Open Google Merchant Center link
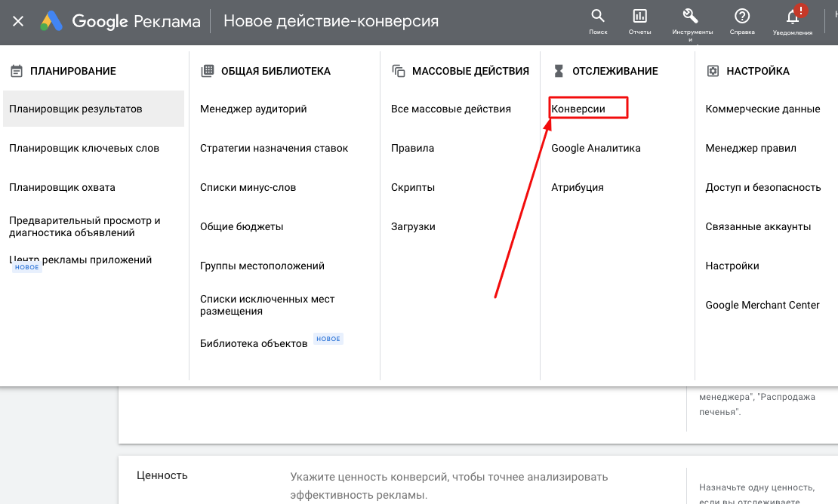Image resolution: width=838 pixels, height=504 pixels. (762, 305)
